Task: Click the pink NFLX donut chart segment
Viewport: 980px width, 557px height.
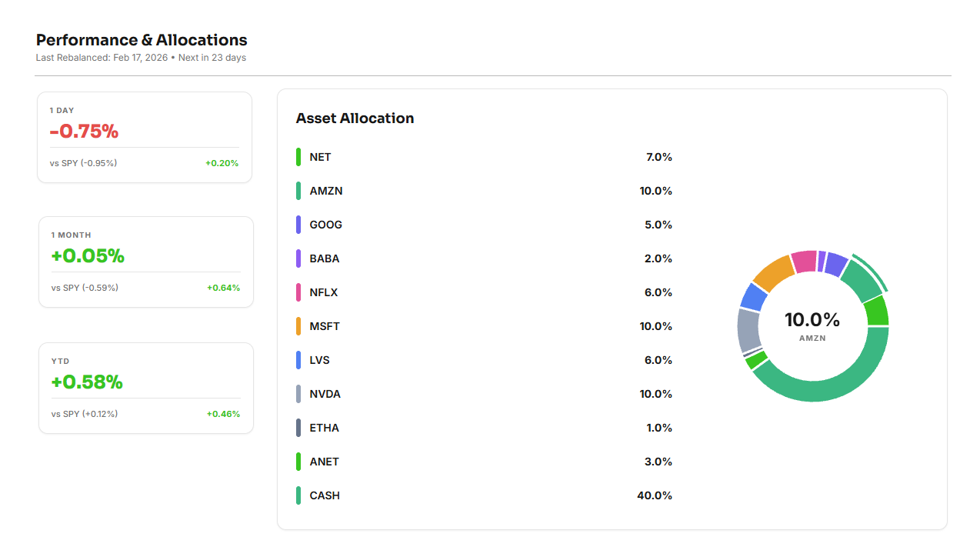Action: 803,262
